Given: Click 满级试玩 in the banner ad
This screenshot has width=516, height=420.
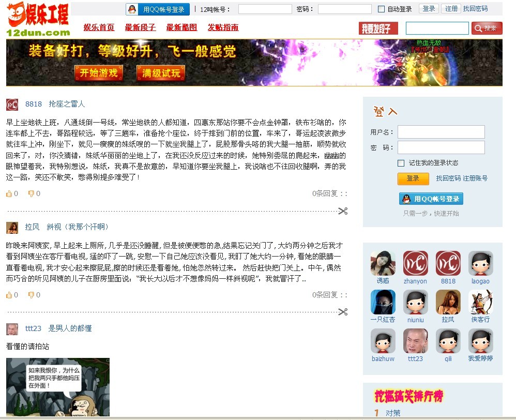Looking at the screenshot, I should [x=161, y=73].
